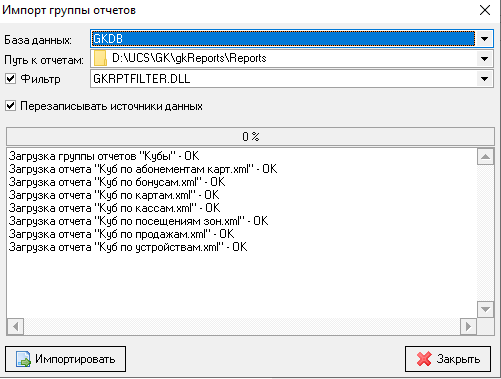Viewport: 501px width, 379px height.
Task: Select the GKDB database field
Action: click(283, 39)
